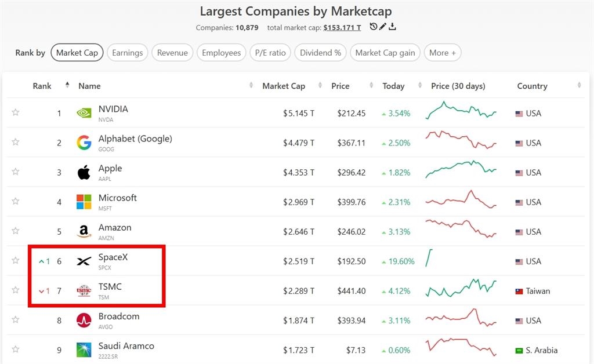Click the red down-1 rank change for TSMC
The image size is (594, 364).
pyautogui.click(x=44, y=291)
